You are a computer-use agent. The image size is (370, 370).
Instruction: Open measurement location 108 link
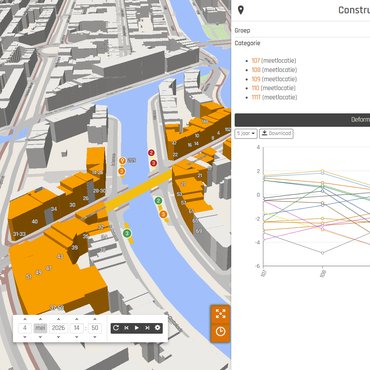256,70
